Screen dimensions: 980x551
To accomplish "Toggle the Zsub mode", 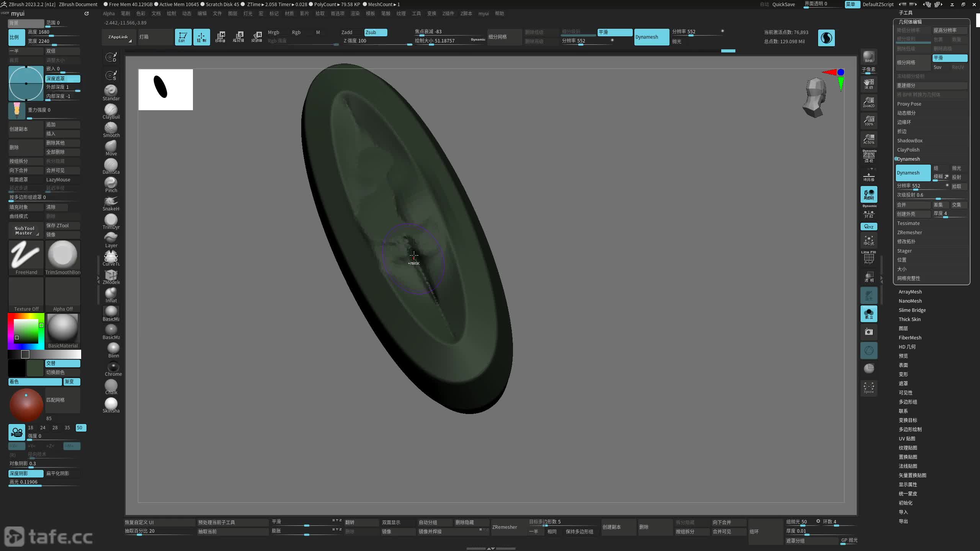I will click(375, 33).
